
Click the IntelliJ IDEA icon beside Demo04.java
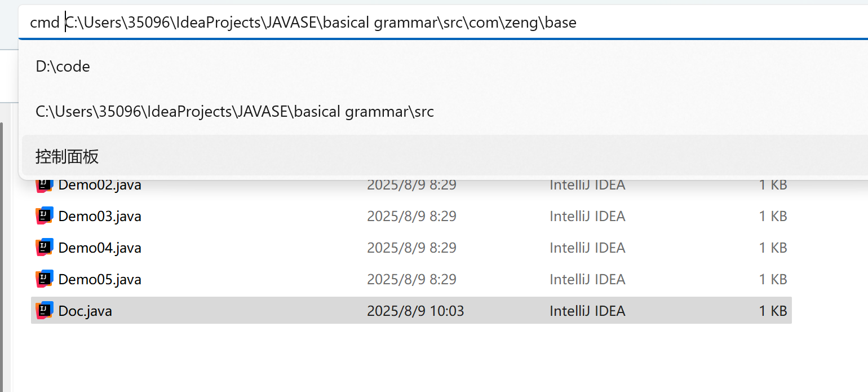coord(44,248)
